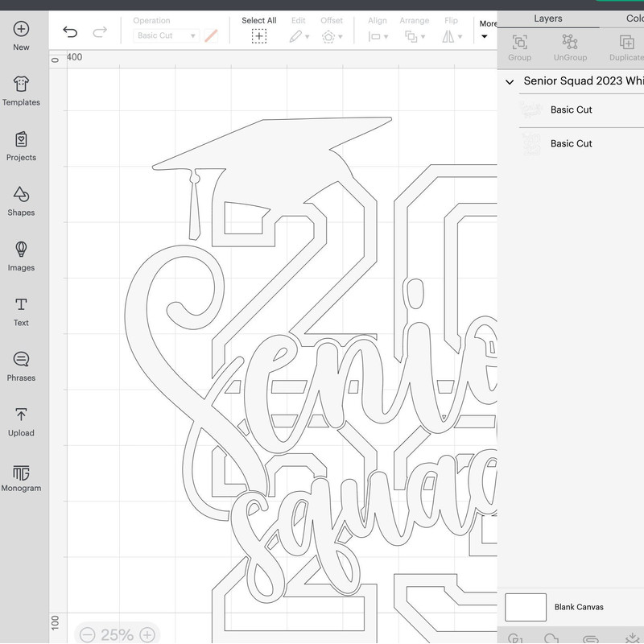Open the Templates panel
This screenshot has height=644, width=644.
pos(21,91)
